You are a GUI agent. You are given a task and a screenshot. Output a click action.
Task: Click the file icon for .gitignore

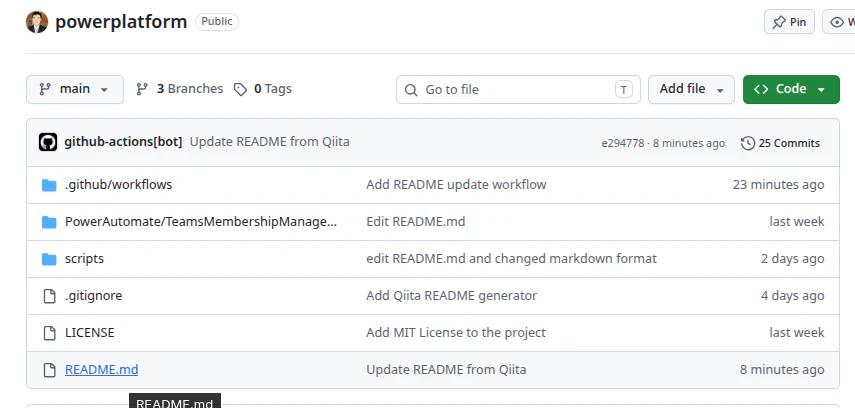point(49,296)
